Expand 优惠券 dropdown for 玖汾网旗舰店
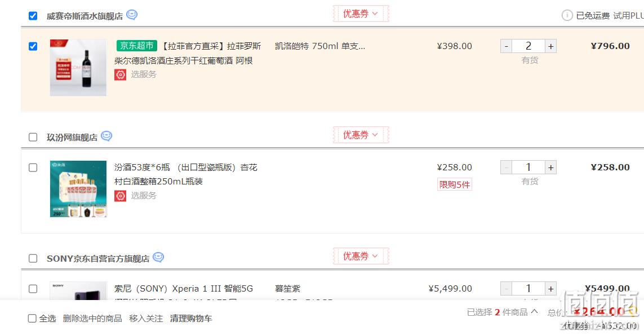Image resolution: width=644 pixels, height=335 pixels. (x=361, y=135)
